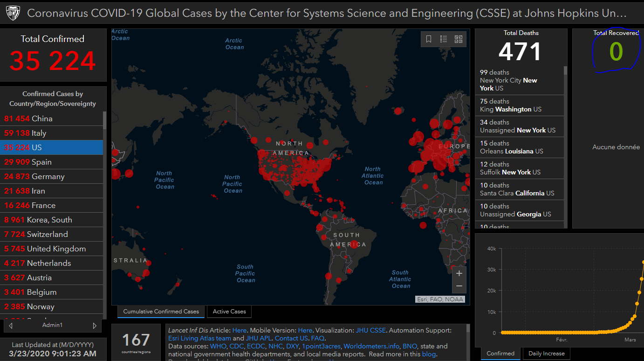Viewport: 644px width, 361px height.
Task: Click the 10 deaths Unassigned Georgia entry
Action: tap(520, 210)
